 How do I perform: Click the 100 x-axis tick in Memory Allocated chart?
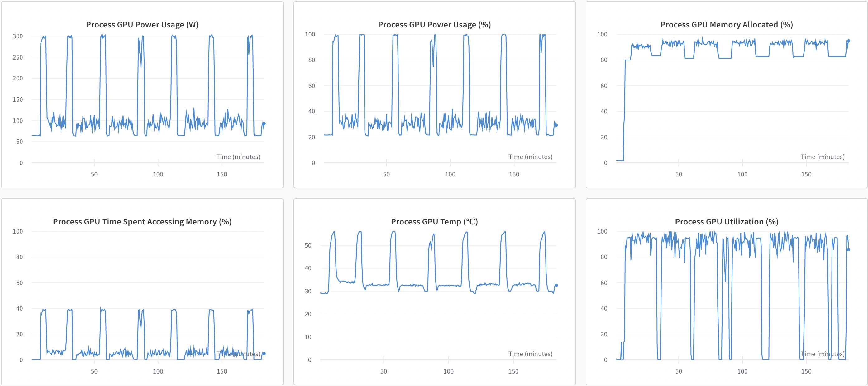(742, 174)
